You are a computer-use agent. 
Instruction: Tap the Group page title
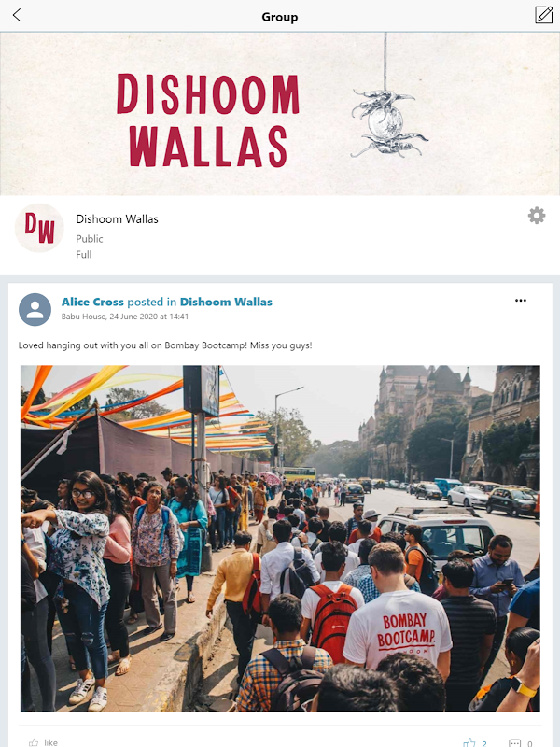click(x=280, y=17)
